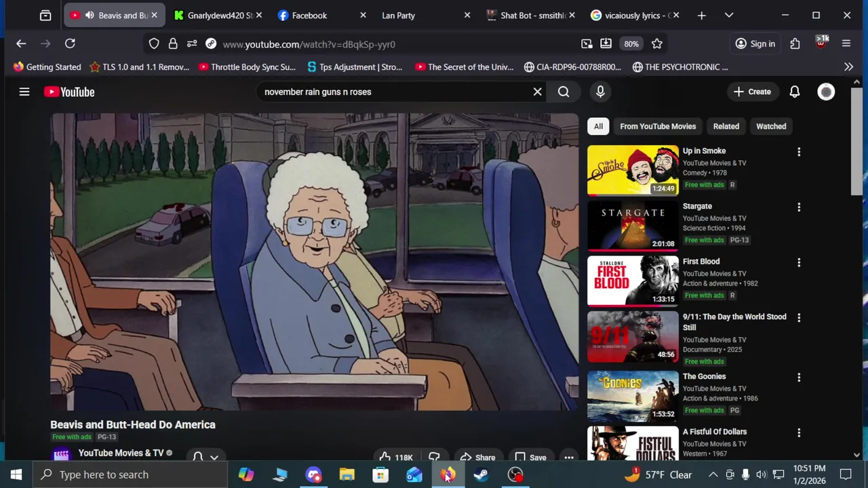Open the browser extensions puzzle icon

coord(795,44)
